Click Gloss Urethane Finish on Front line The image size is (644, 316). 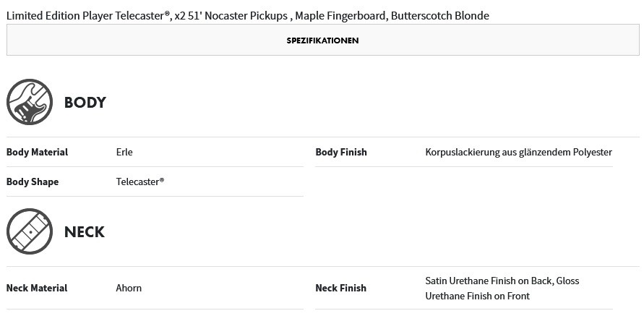[478, 296]
